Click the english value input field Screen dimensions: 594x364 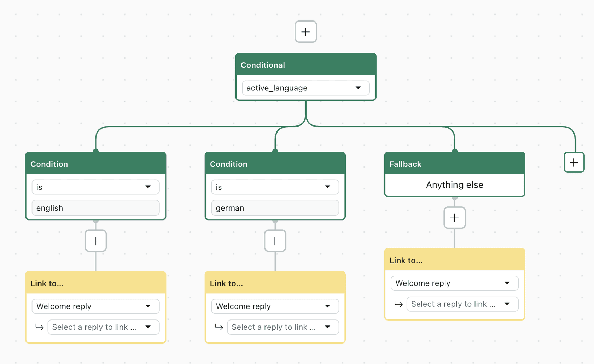(95, 208)
